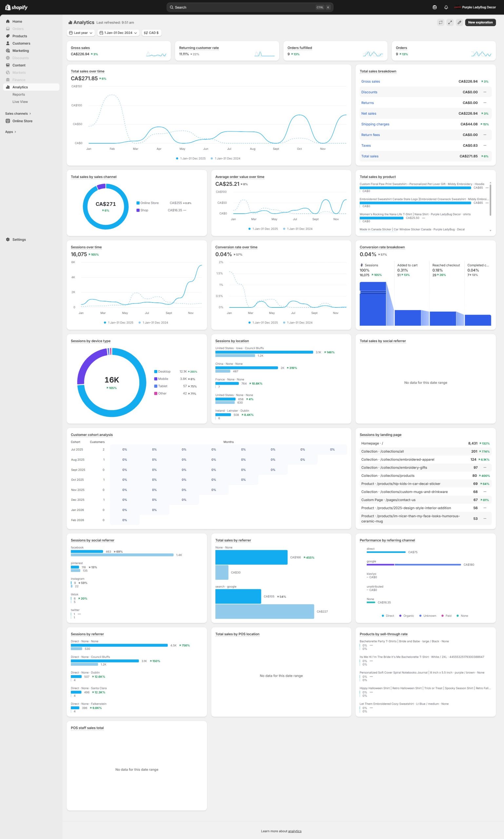The image size is (504, 839).
Task: Click the Shopify logo in the top bar
Action: tap(16, 7)
